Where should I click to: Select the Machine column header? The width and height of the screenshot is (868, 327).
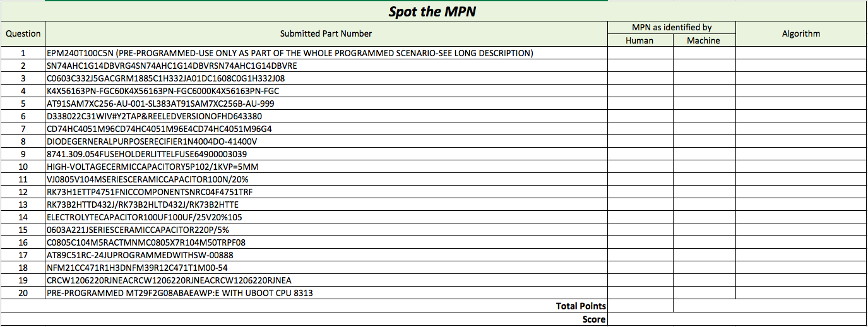tap(703, 40)
